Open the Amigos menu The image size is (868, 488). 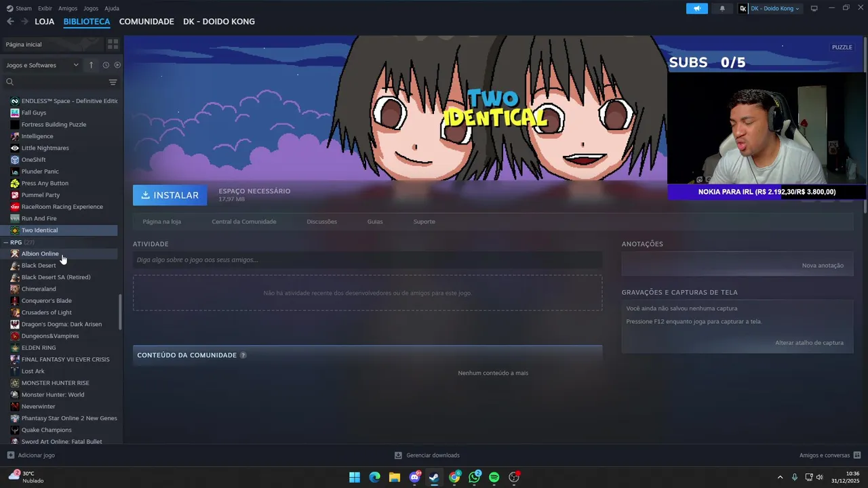click(x=68, y=8)
